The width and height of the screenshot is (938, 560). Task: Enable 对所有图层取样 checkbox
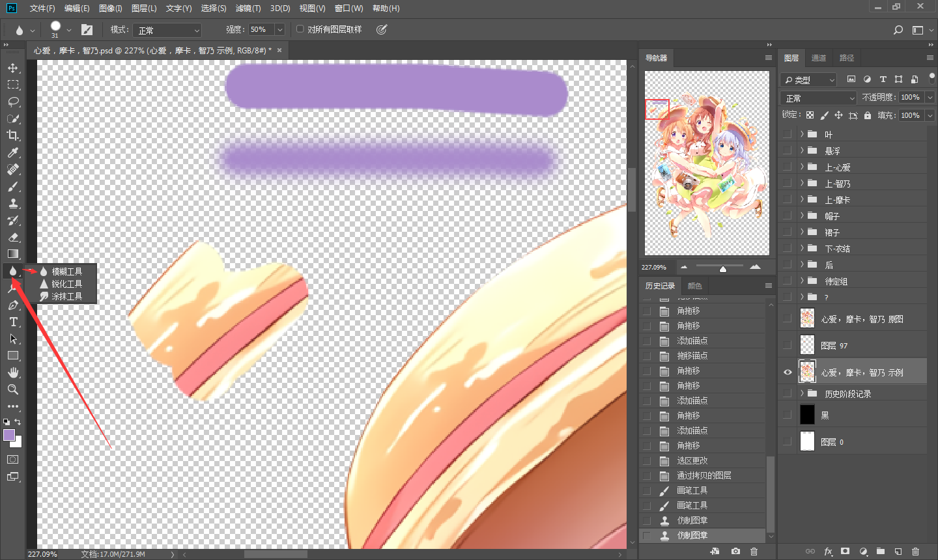pyautogui.click(x=300, y=29)
